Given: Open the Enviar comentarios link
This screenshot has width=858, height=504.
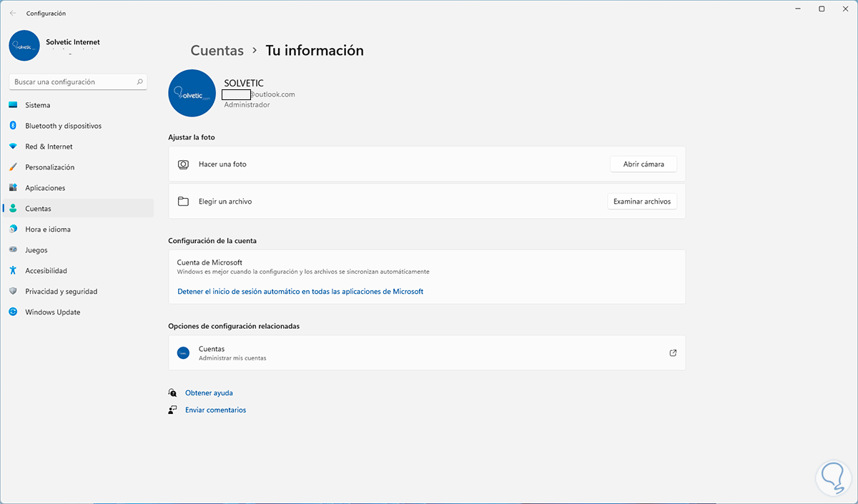Looking at the screenshot, I should [215, 410].
